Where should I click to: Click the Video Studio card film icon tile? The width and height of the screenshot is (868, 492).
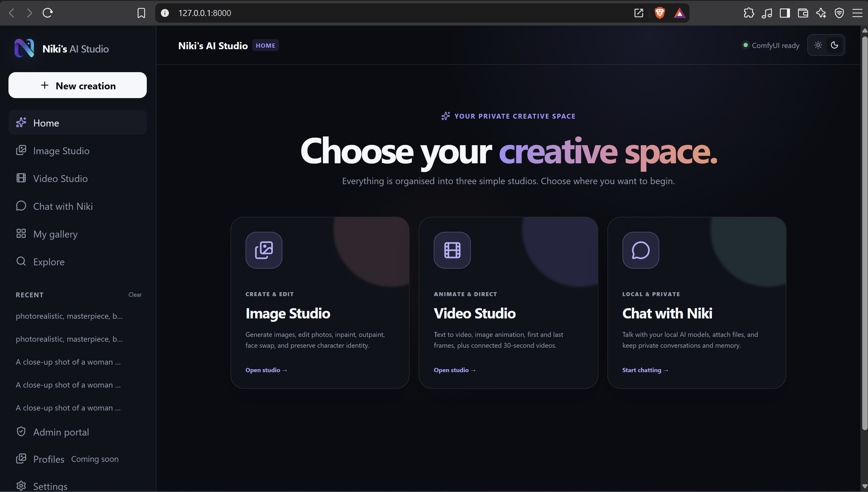(452, 250)
